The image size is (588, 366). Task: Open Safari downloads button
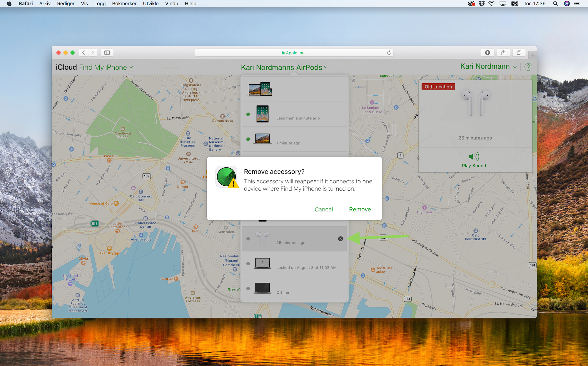487,53
